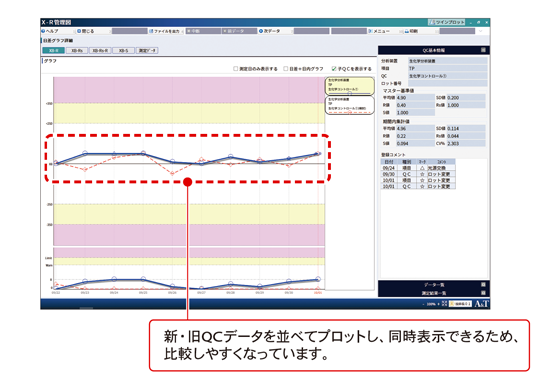The width and height of the screenshot is (551, 383).
Task: Click period R値 value 0.22
Action: point(415,136)
